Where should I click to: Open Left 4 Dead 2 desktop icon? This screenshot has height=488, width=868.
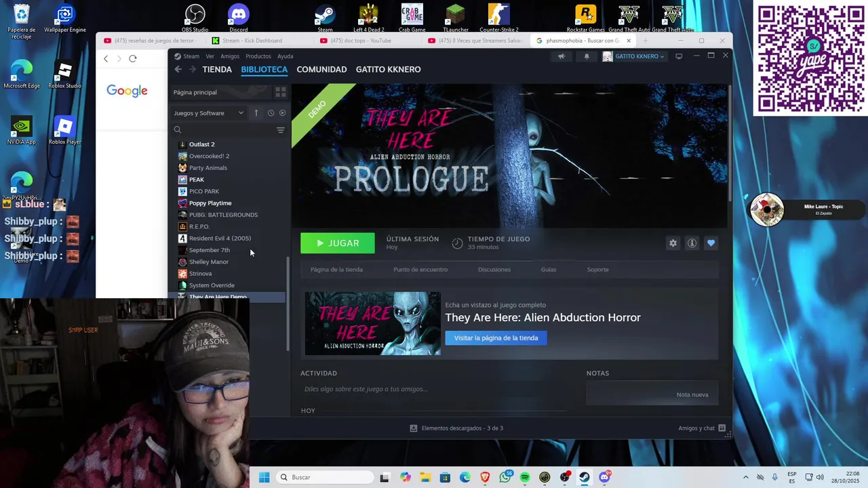click(x=368, y=18)
